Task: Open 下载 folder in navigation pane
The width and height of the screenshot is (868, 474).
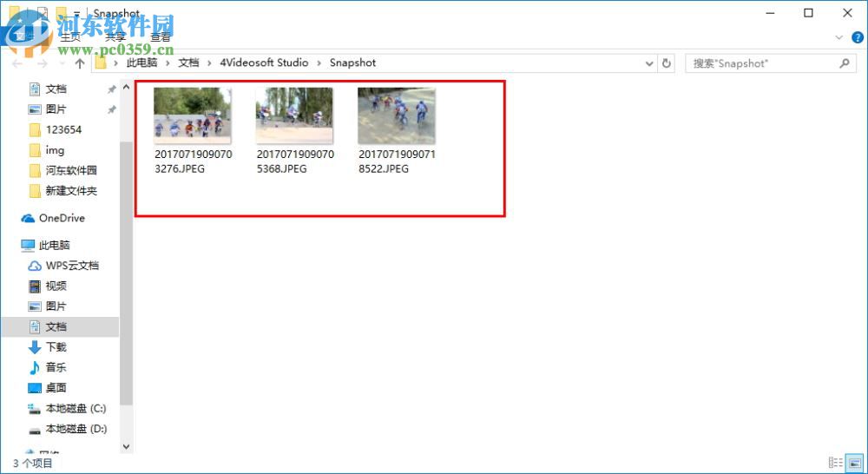Action: pyautogui.click(x=56, y=347)
